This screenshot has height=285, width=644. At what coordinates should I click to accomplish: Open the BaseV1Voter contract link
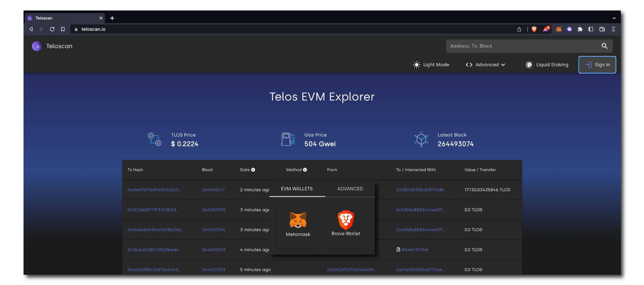pos(415,249)
